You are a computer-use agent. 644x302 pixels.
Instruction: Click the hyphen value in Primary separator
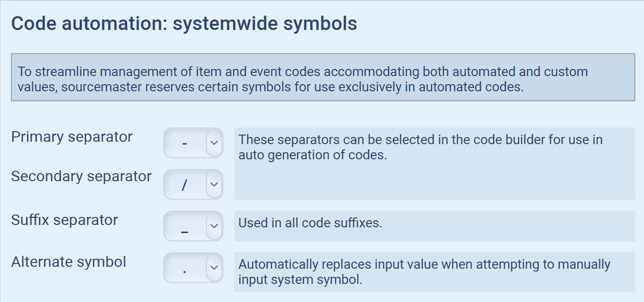point(185,143)
